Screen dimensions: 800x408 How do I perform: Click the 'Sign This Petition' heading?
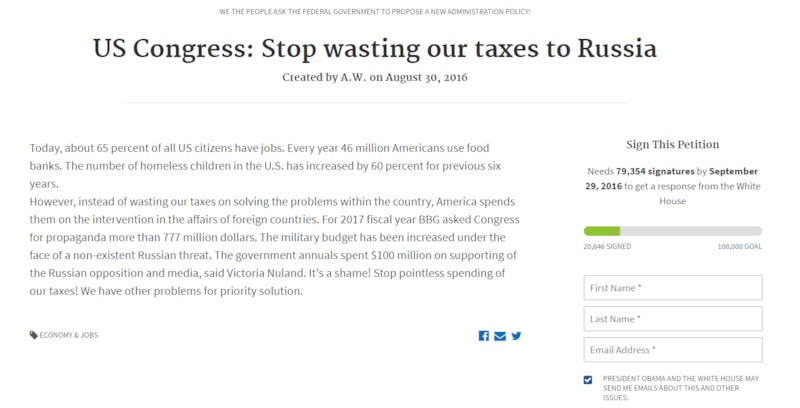point(672,144)
